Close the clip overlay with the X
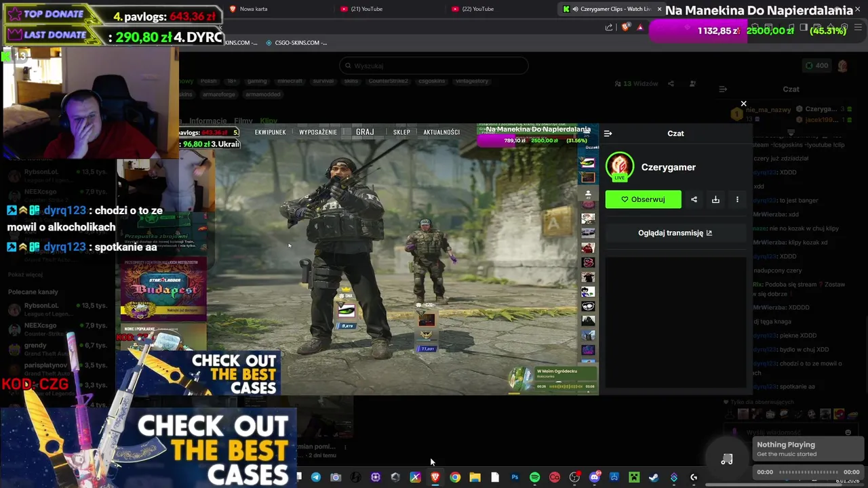 [743, 104]
